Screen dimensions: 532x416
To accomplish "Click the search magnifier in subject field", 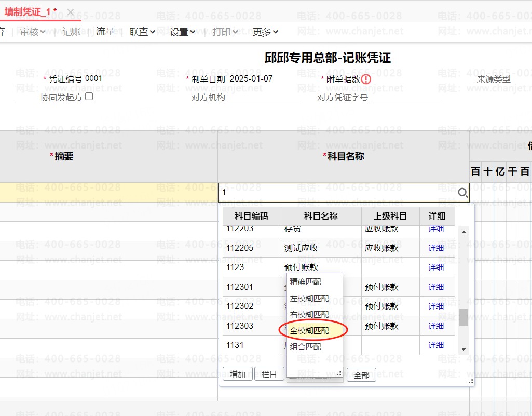I will (463, 193).
